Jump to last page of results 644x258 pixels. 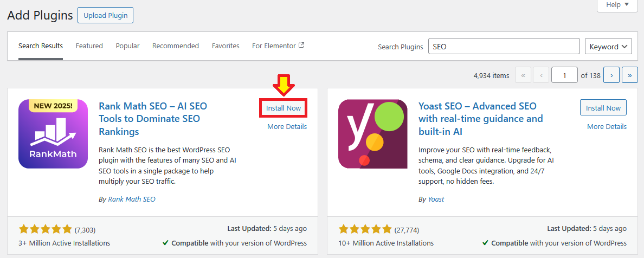pyautogui.click(x=629, y=75)
